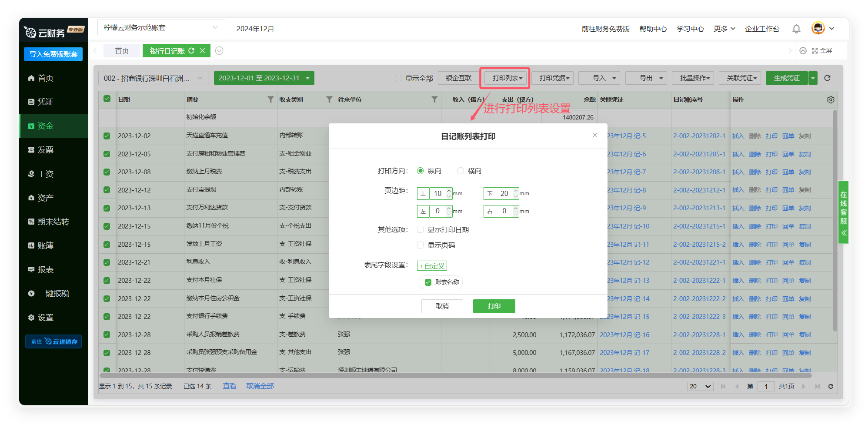Switch to the 首页 tab
This screenshot has height=424, width=868.
coord(122,51)
